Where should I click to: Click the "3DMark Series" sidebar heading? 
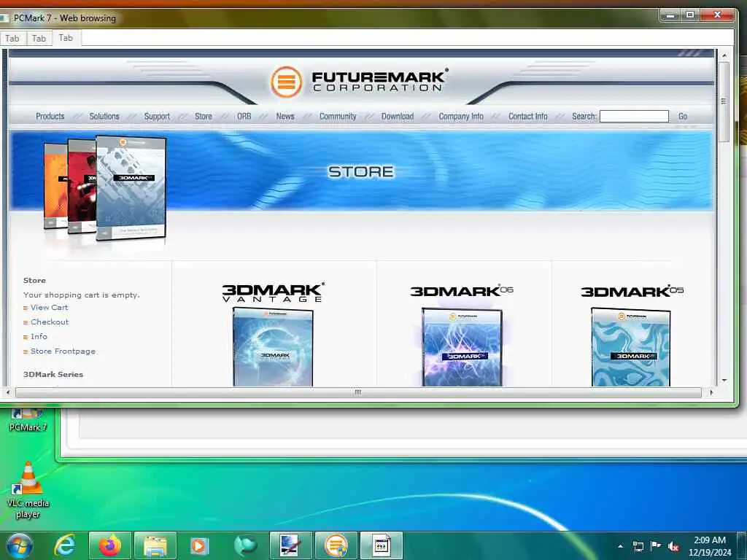[x=53, y=374]
